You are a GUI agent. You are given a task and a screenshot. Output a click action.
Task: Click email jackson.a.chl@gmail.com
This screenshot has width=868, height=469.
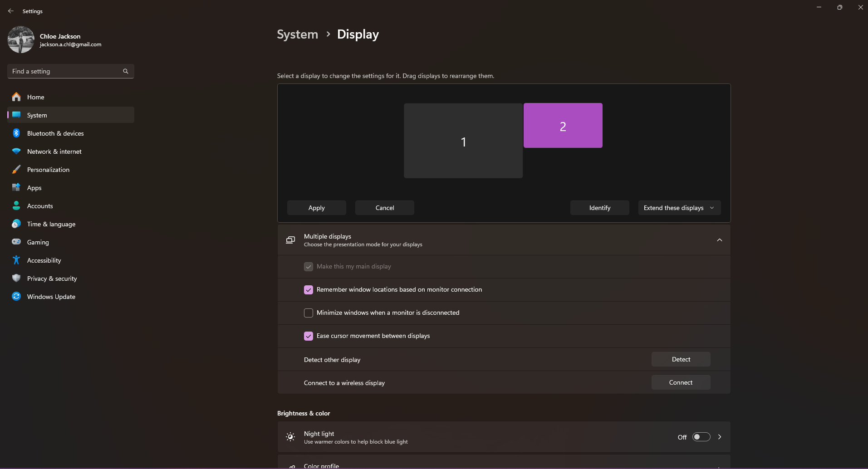point(70,44)
